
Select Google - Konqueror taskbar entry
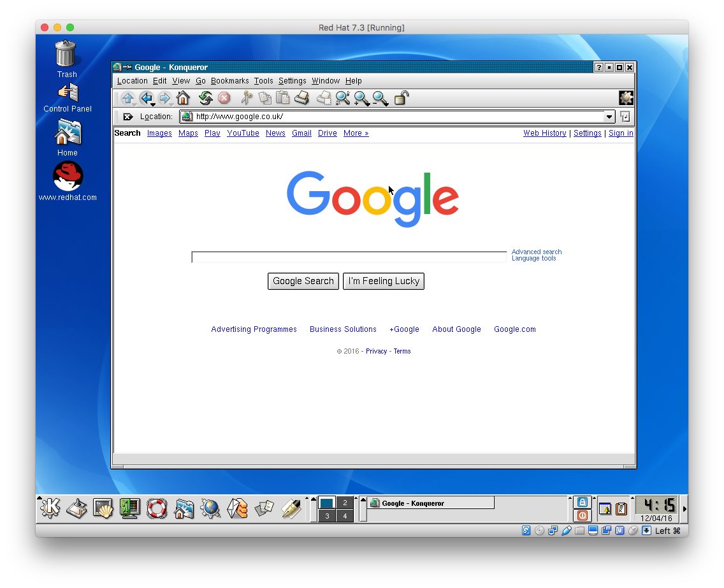(431, 503)
